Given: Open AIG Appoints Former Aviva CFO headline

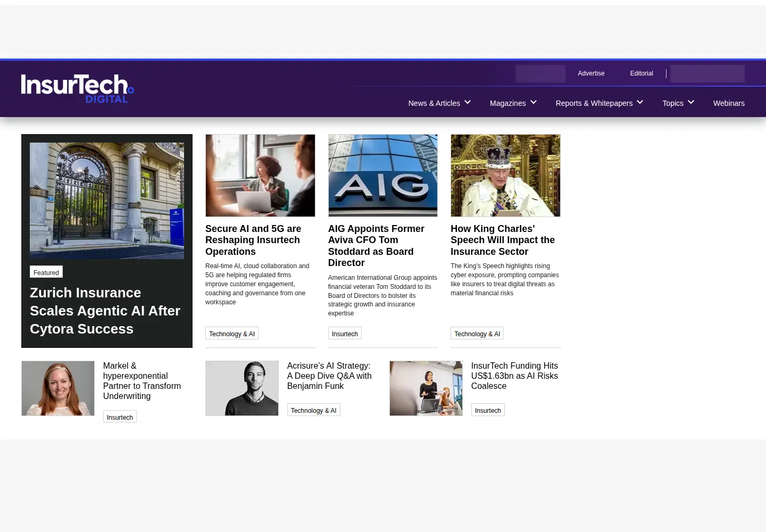Looking at the screenshot, I should (376, 246).
